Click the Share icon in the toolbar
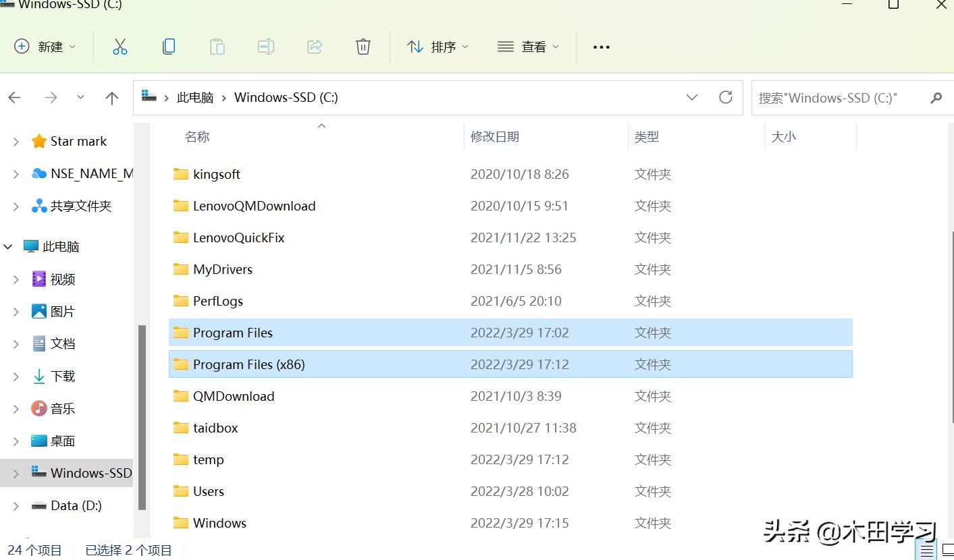 (x=314, y=46)
